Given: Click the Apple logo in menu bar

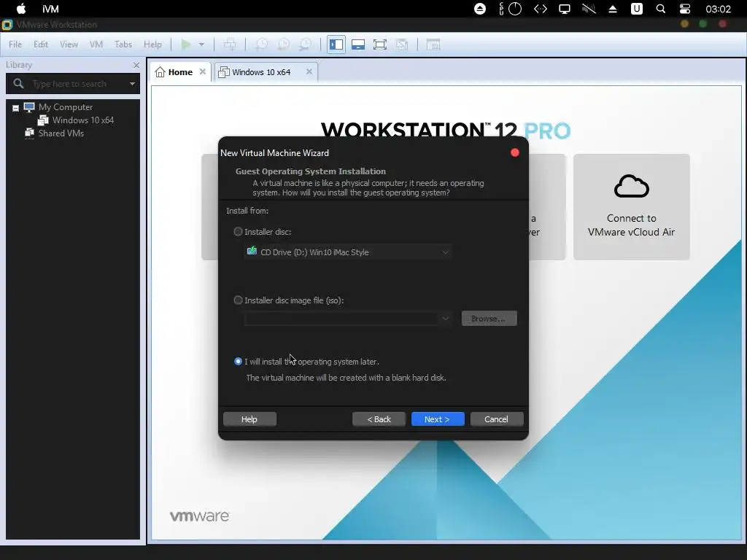Looking at the screenshot, I should click(x=21, y=9).
